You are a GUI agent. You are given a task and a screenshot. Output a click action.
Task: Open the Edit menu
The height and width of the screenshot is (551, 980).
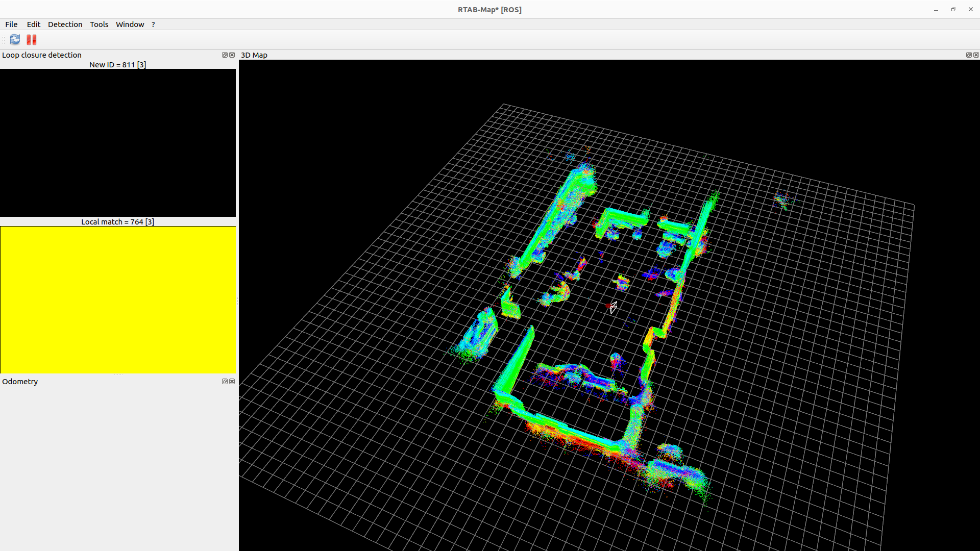pos(34,24)
